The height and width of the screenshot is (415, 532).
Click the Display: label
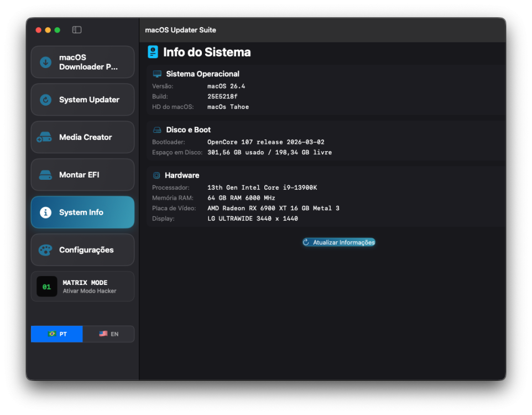point(163,219)
